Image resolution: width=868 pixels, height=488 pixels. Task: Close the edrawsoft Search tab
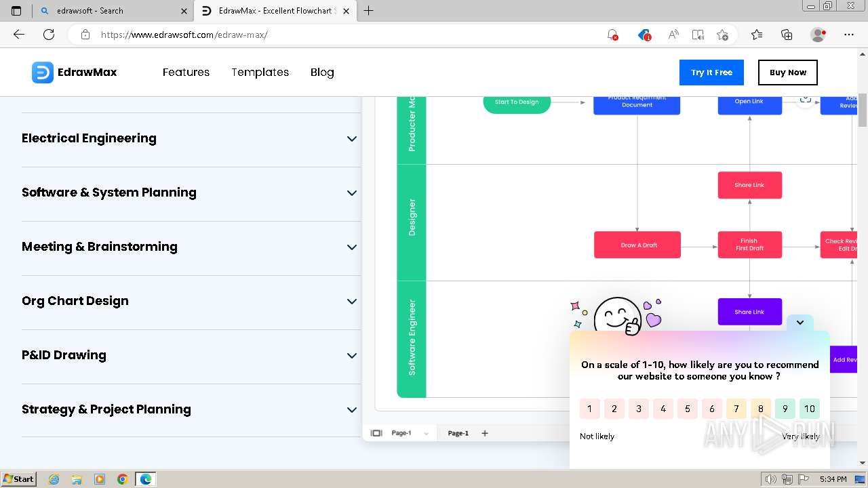(184, 11)
